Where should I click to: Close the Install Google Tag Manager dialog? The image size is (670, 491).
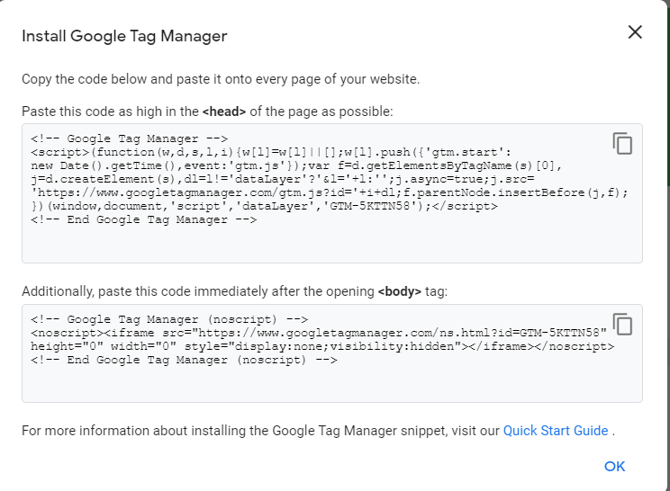click(x=634, y=32)
